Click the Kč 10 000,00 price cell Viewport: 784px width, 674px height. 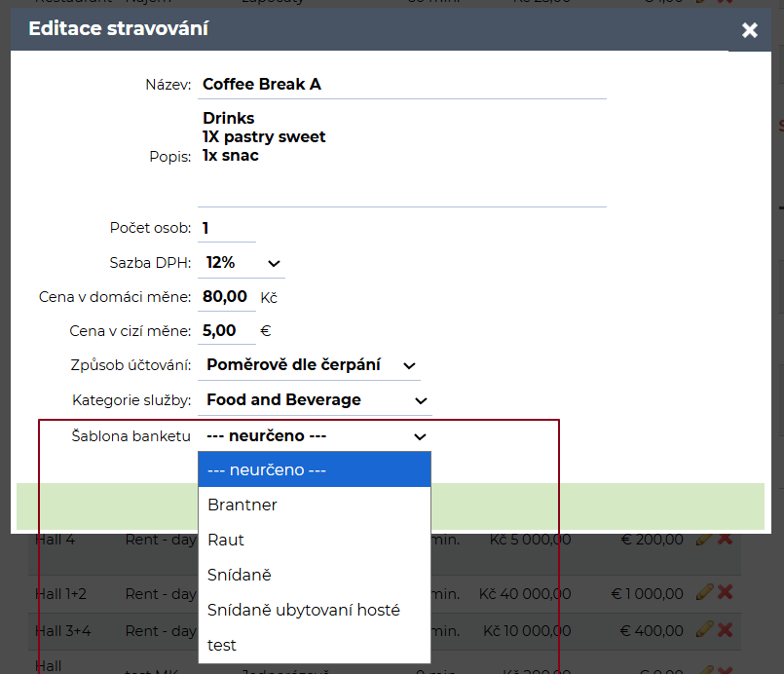pyautogui.click(x=527, y=631)
